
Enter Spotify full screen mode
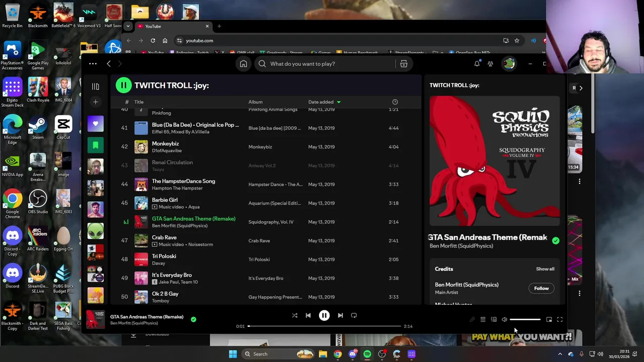(x=559, y=320)
